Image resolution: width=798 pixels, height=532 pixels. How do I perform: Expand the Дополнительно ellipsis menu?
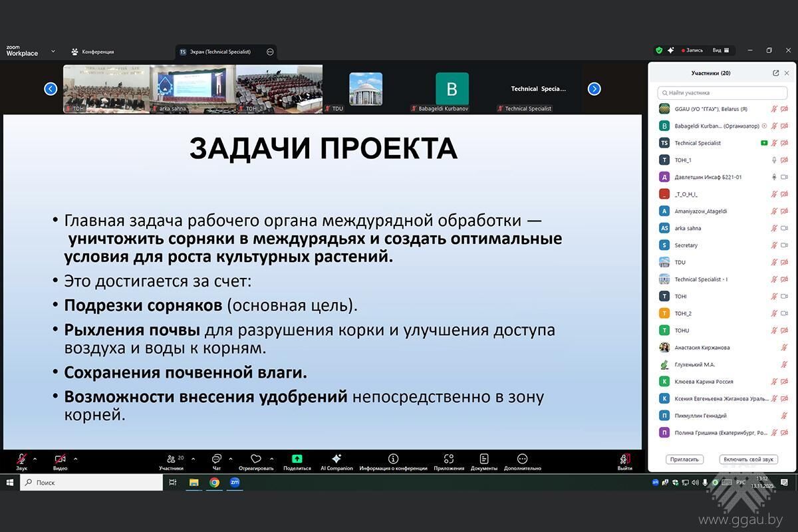coord(521,459)
